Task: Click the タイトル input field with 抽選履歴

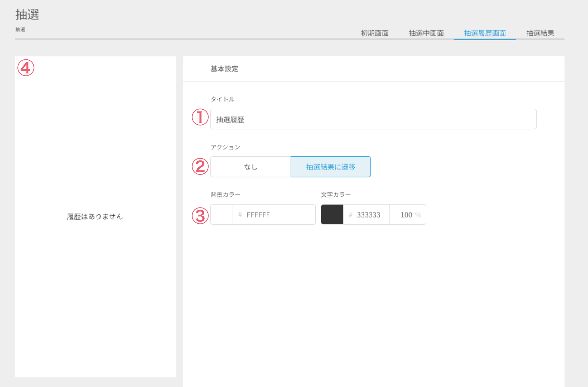Action: [x=373, y=119]
